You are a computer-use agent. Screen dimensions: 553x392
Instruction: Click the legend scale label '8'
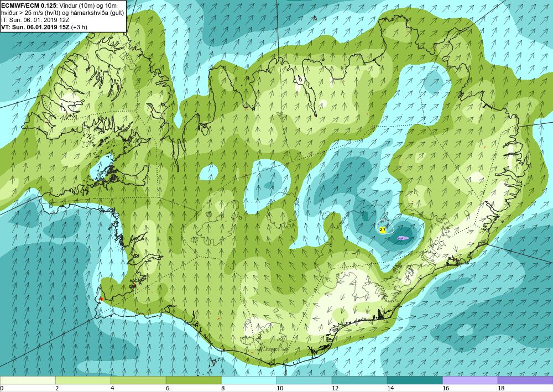point(223,388)
